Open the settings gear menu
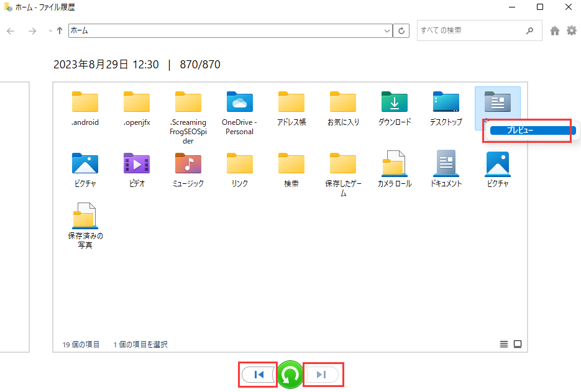The width and height of the screenshot is (581, 392). 571,30
